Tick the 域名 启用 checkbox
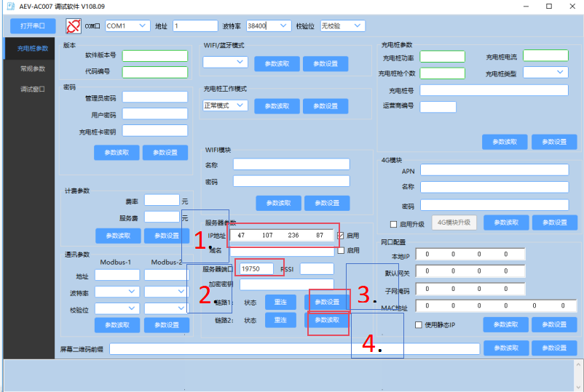 point(340,250)
